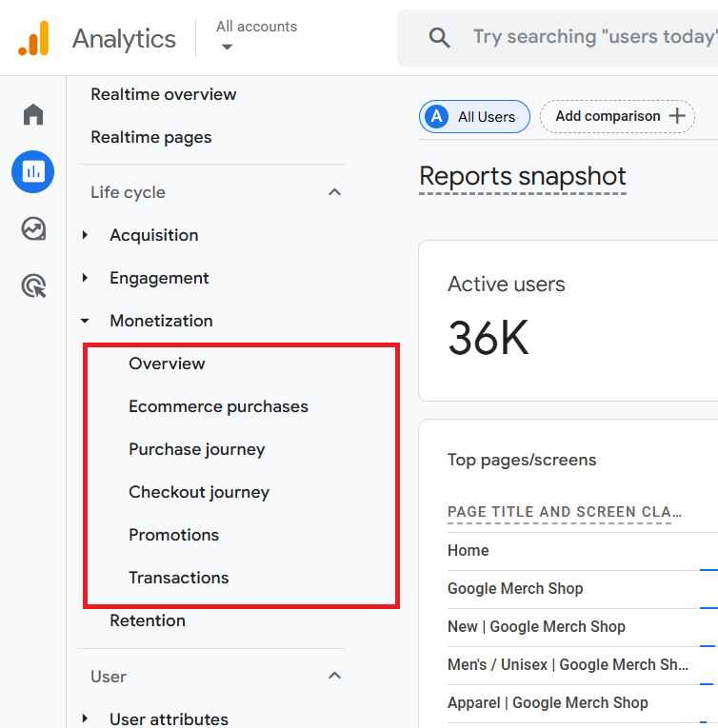Select Checkout journey report

[x=199, y=492]
